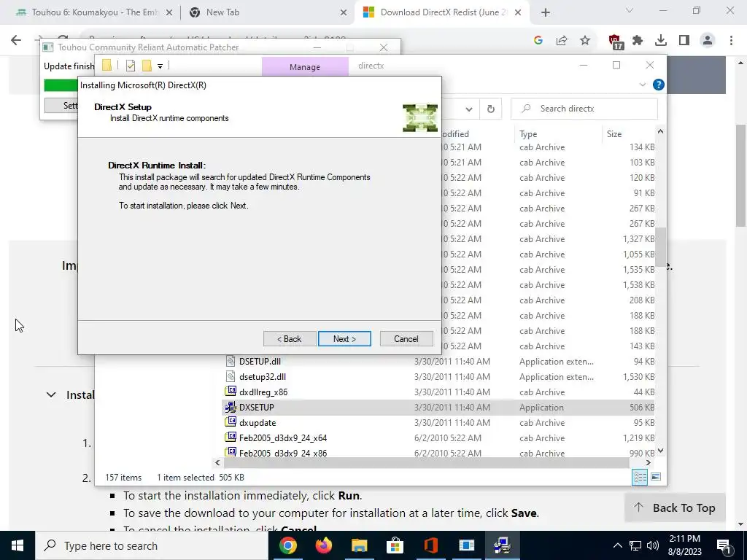This screenshot has height=560, width=747.
Task: Open address bar history dropdown
Action: click(x=469, y=109)
